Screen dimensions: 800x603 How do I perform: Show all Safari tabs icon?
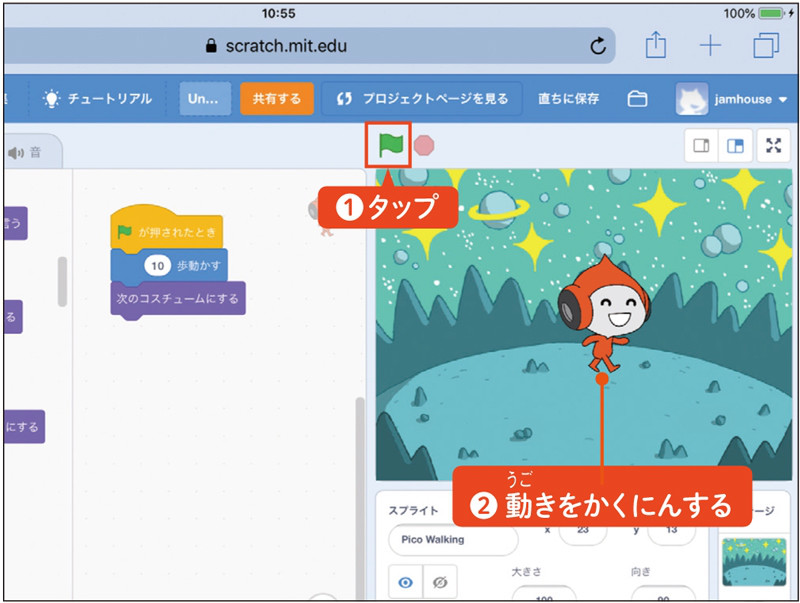[766, 45]
